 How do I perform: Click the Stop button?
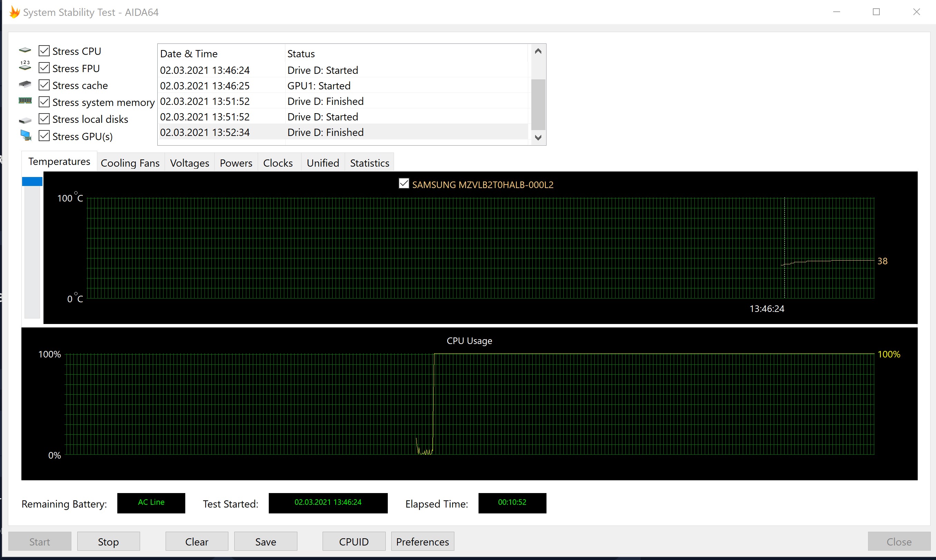[x=109, y=541]
